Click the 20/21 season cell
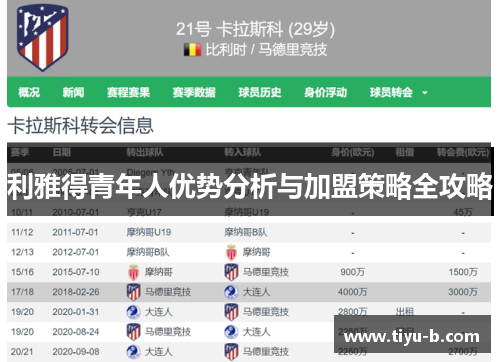500x362 pixels. tap(22, 352)
